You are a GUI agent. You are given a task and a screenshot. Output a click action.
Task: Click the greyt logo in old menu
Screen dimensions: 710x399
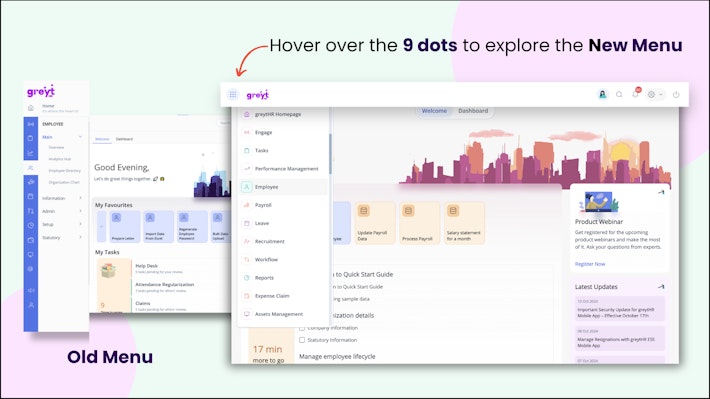[41, 91]
